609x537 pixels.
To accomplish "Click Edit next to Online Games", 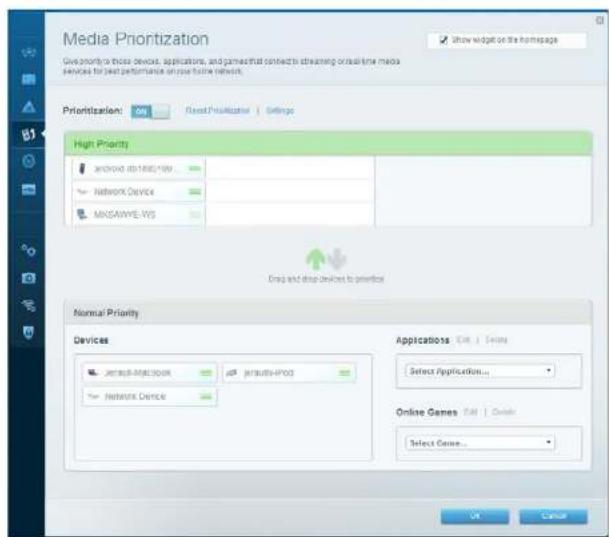I will coord(470,412).
